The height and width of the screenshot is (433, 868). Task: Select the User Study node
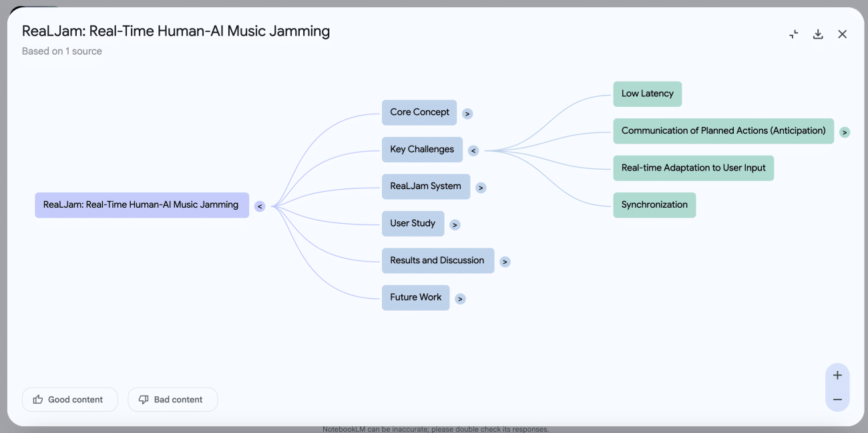[413, 224]
